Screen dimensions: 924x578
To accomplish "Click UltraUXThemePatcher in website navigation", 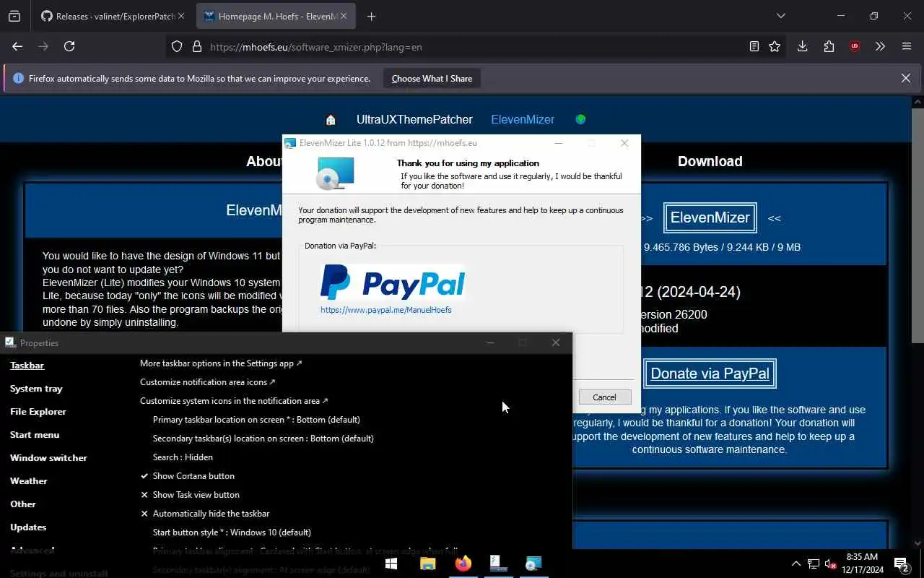I will click(414, 119).
